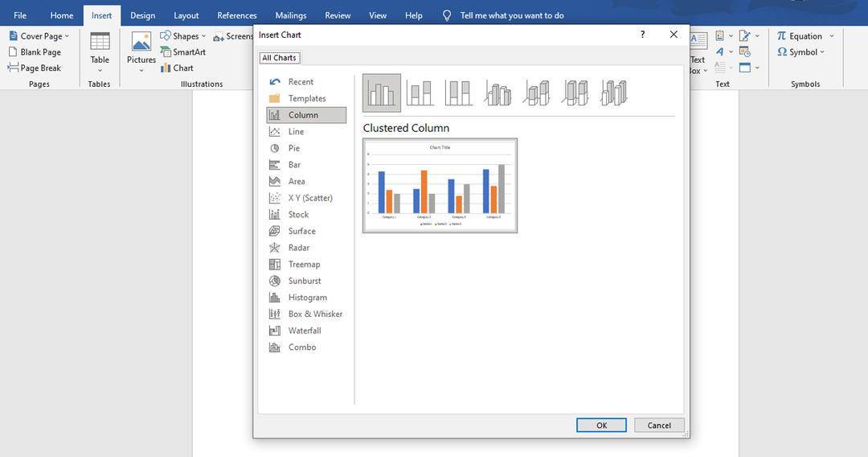Confirm the chart with the OK button

(601, 426)
